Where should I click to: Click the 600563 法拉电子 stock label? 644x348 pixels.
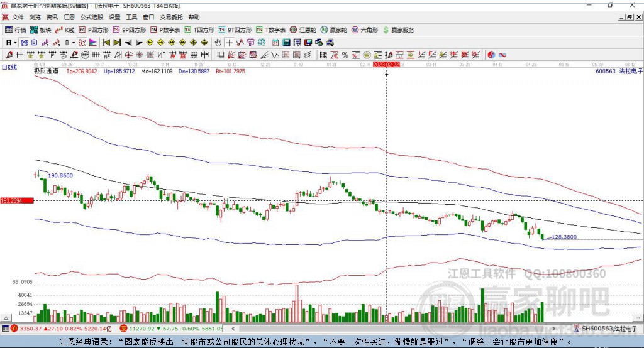pyautogui.click(x=619, y=72)
